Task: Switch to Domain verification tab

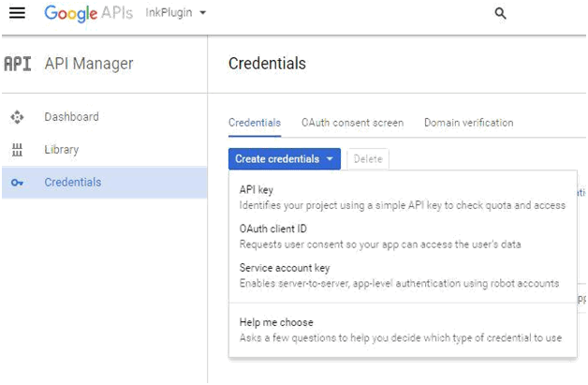Action: 469,123
